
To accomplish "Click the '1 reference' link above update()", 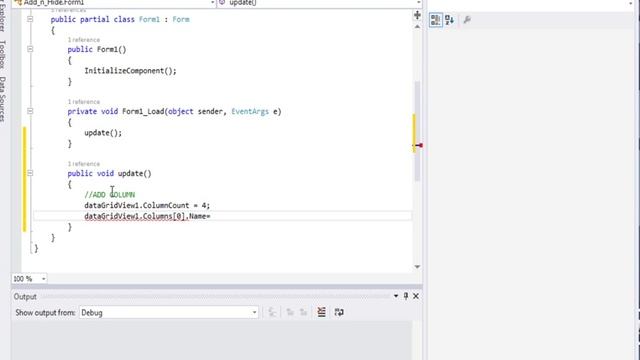I will (84, 164).
